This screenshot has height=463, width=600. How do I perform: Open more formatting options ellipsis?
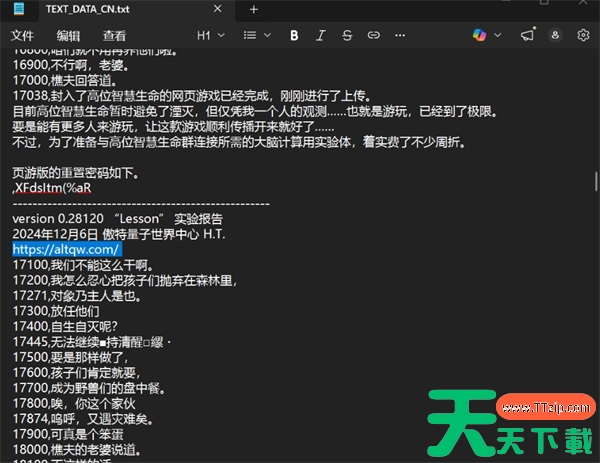(x=400, y=36)
